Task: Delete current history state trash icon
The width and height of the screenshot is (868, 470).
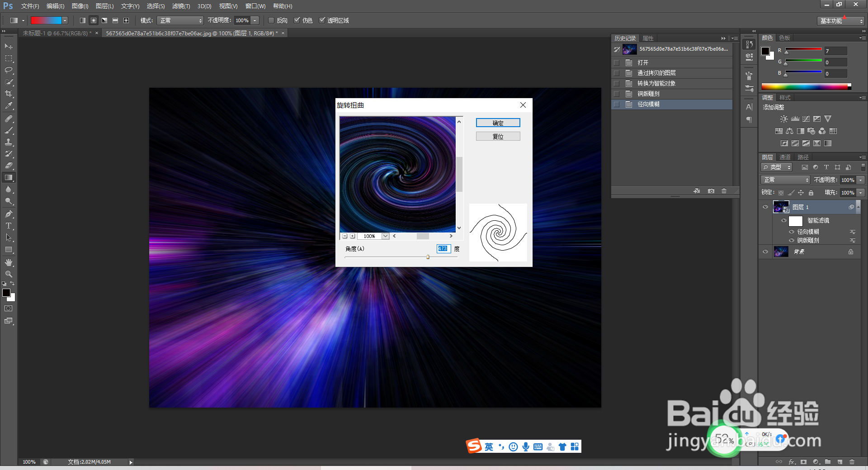Action: [724, 191]
